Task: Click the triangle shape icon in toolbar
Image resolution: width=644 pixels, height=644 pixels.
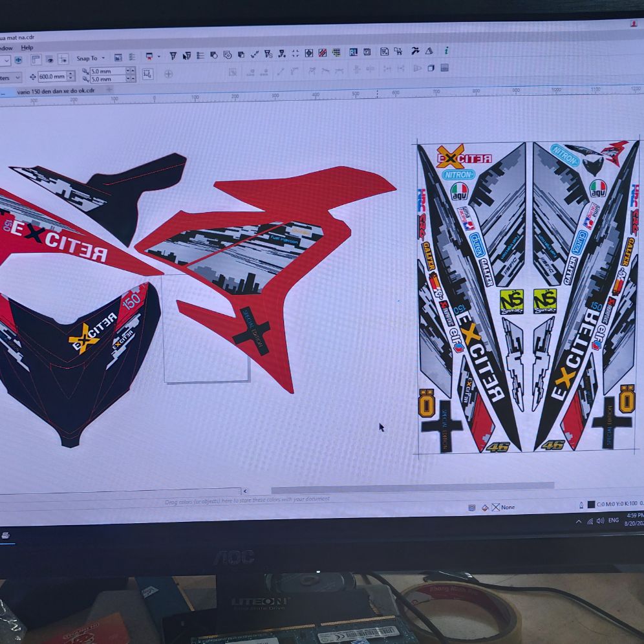Action: coord(428,51)
